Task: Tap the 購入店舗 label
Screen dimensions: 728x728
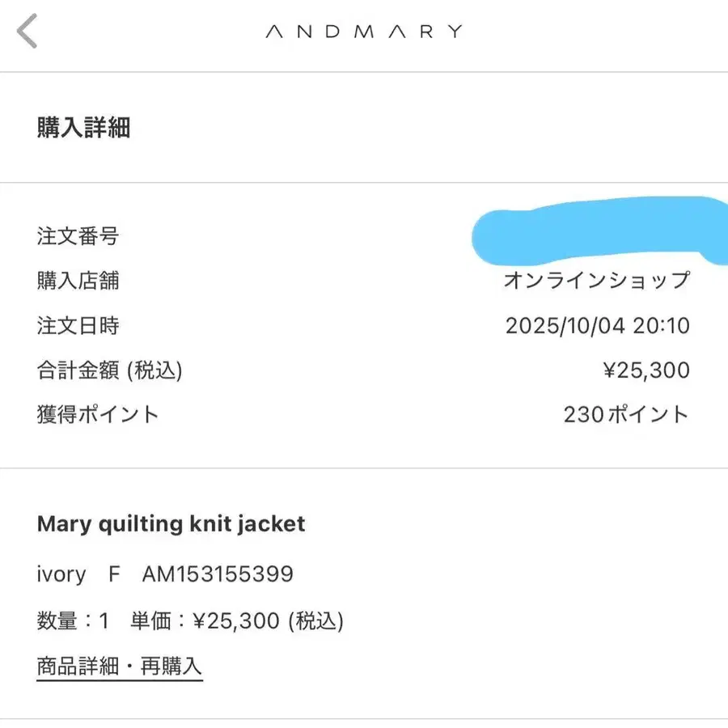Action: [x=78, y=281]
